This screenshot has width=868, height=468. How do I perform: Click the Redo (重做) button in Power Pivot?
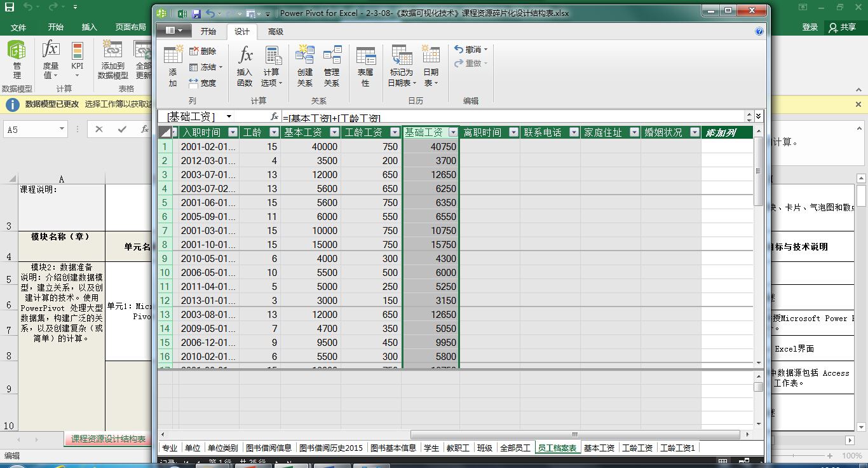pyautogui.click(x=471, y=63)
